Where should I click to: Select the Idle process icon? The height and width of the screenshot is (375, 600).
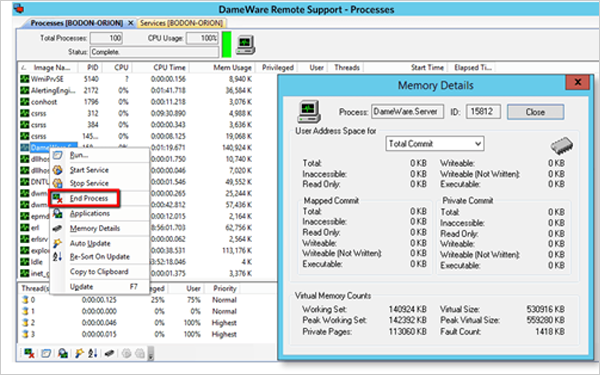[24, 262]
